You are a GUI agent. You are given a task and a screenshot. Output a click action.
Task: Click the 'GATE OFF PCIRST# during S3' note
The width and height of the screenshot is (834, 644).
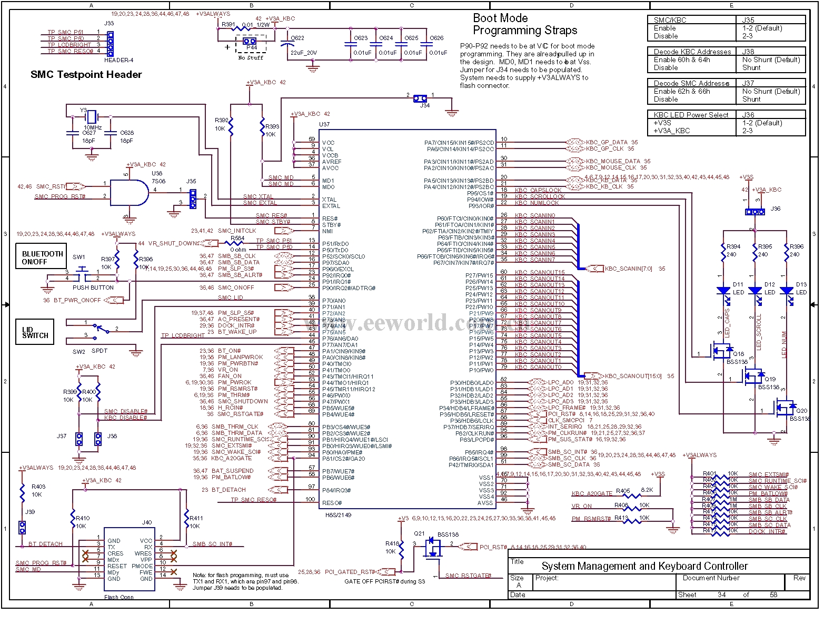pyautogui.click(x=384, y=581)
